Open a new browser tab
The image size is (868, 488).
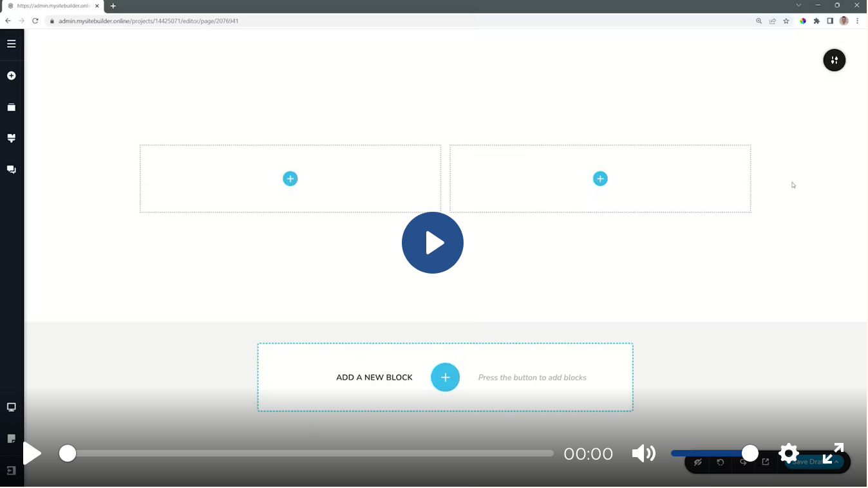tap(113, 6)
